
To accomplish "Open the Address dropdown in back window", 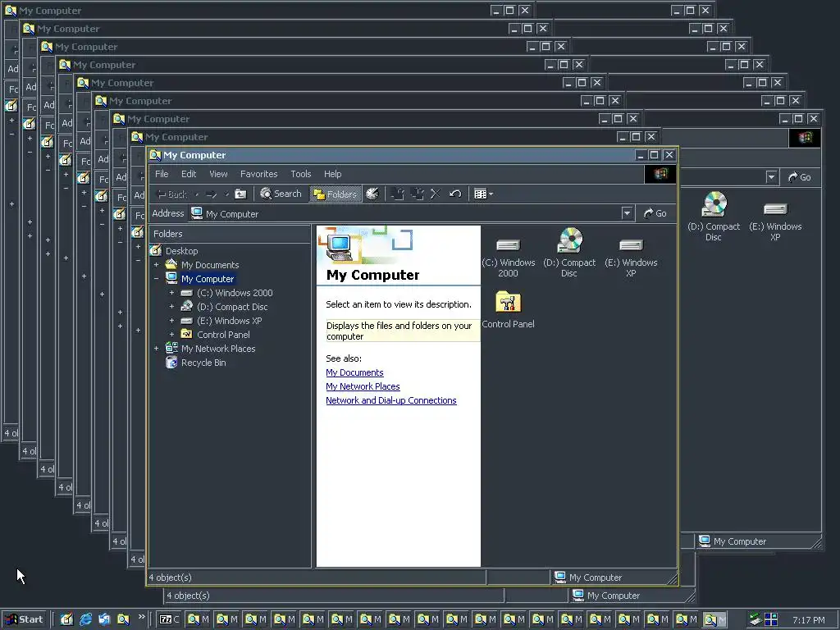I will point(771,177).
